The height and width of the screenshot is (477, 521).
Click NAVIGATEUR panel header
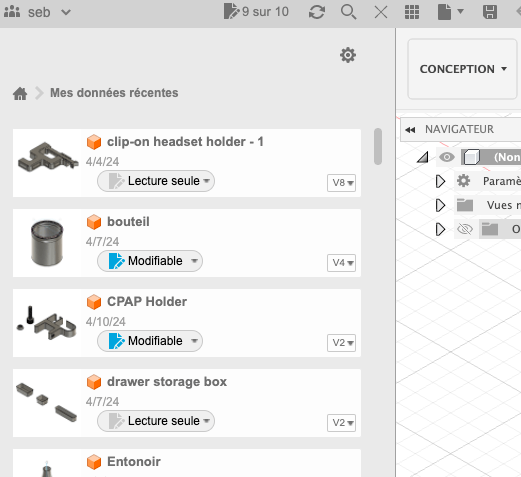click(x=460, y=129)
